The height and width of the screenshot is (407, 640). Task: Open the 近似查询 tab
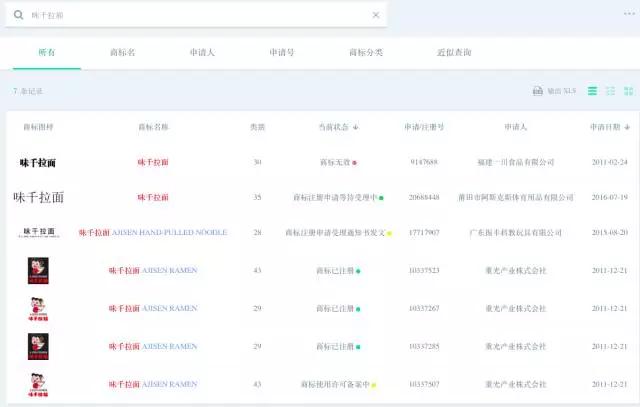(x=454, y=52)
